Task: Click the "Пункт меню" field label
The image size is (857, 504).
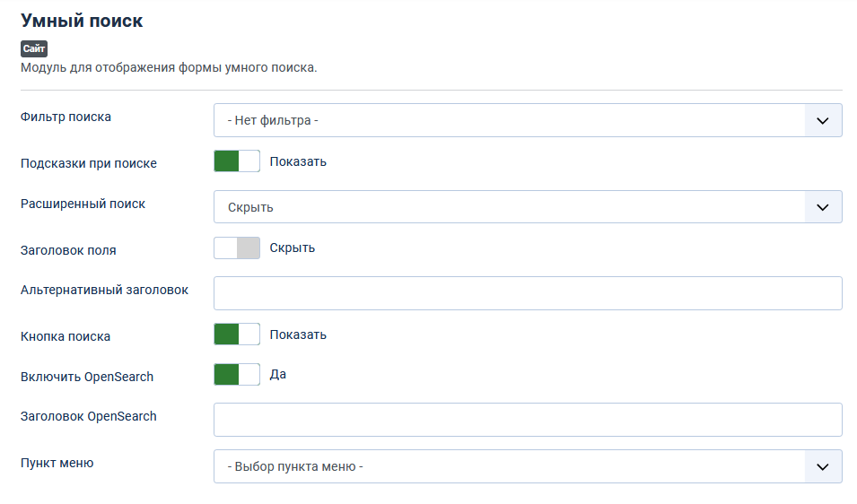Action: click(x=57, y=463)
